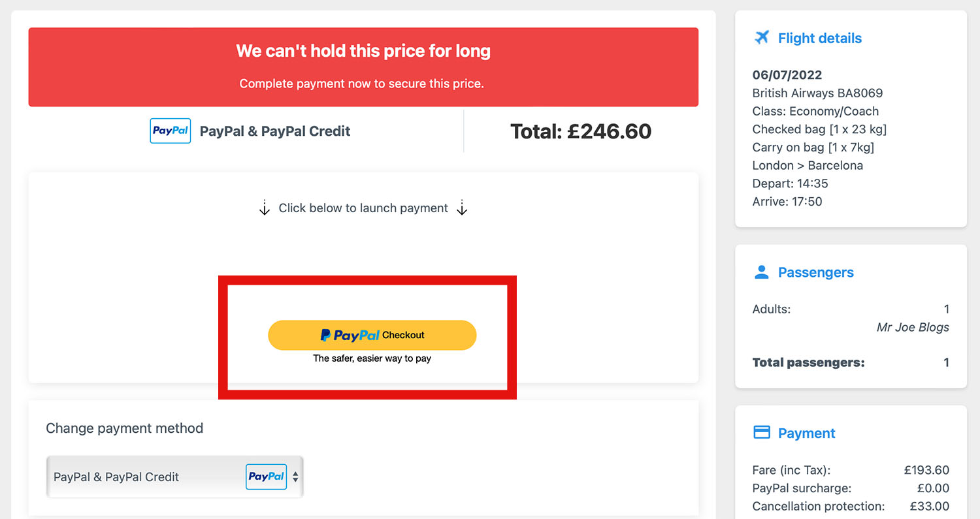Click the Passengers heading in the sidebar
Image resolution: width=980 pixels, height=519 pixels.
(x=815, y=272)
